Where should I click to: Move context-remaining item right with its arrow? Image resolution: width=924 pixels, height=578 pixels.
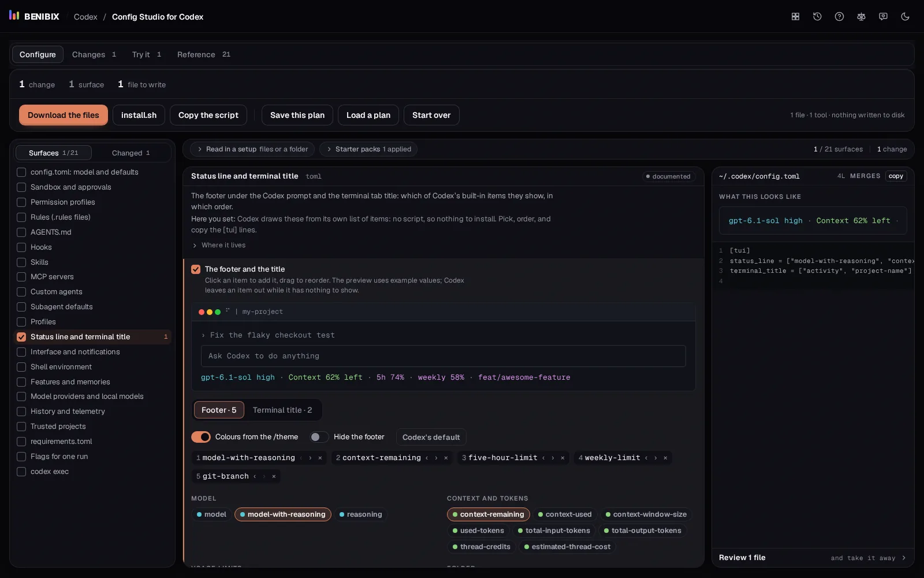click(x=436, y=458)
